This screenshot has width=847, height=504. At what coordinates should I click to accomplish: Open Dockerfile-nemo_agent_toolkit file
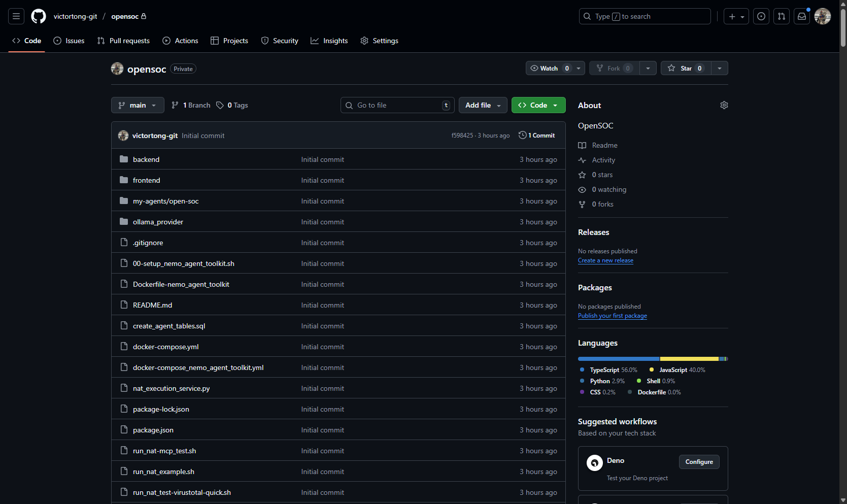(x=181, y=284)
